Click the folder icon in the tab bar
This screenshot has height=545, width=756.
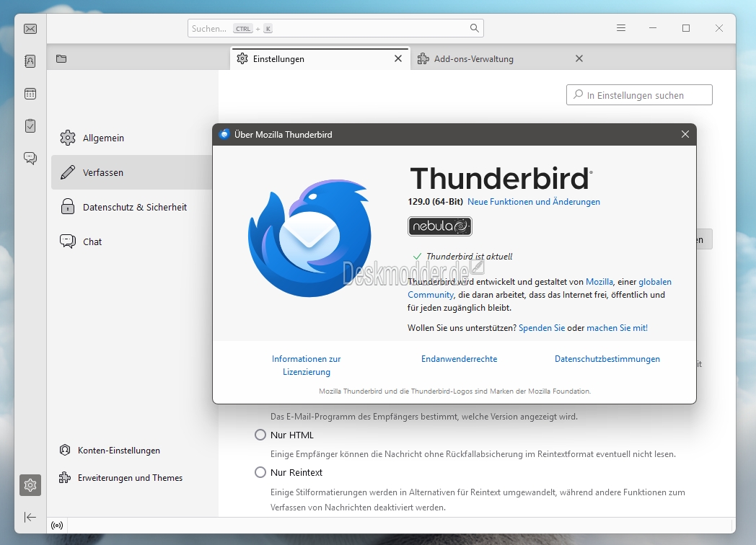coord(61,59)
